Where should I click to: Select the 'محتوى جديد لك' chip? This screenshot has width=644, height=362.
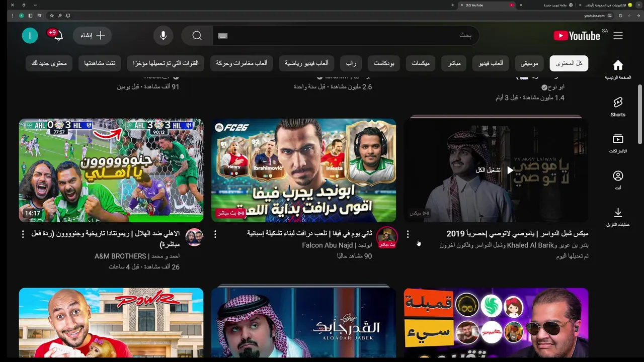(x=49, y=63)
